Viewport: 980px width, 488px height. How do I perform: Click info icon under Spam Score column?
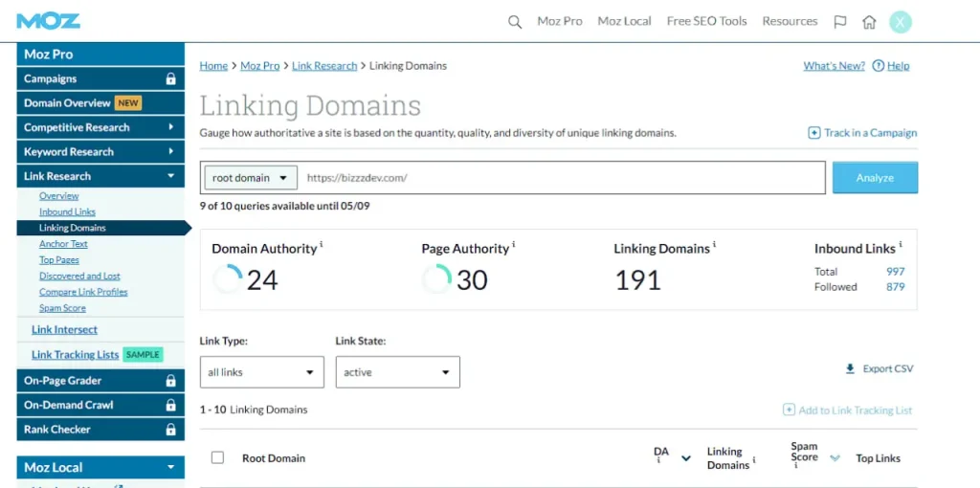tap(794, 466)
